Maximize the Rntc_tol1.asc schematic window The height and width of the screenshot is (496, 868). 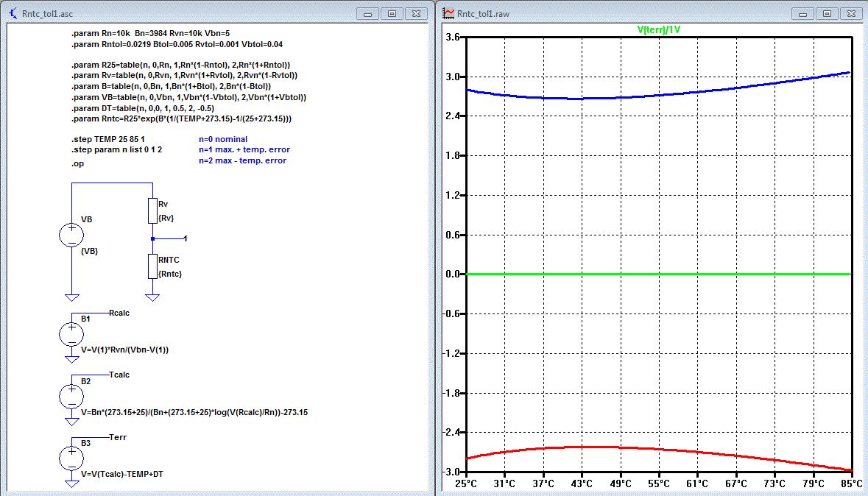(392, 14)
